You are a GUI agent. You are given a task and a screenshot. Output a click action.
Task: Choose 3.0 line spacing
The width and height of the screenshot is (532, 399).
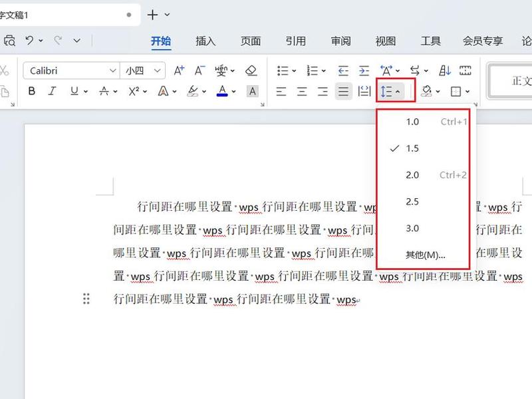pos(424,228)
